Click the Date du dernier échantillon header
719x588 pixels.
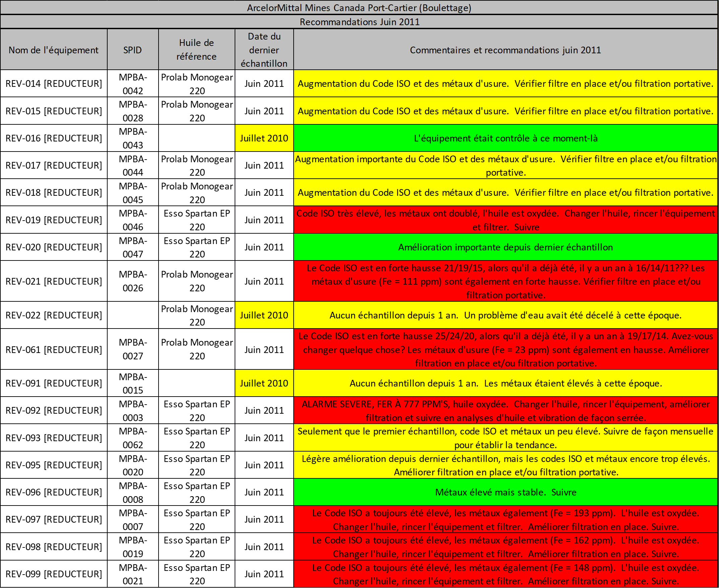coord(264,50)
